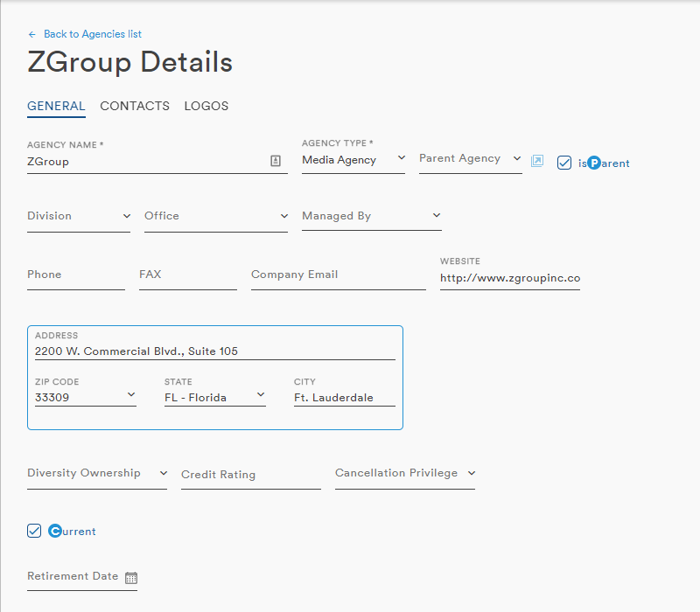Toggle the isParent checkbox
The width and height of the screenshot is (700, 612).
[x=563, y=163]
